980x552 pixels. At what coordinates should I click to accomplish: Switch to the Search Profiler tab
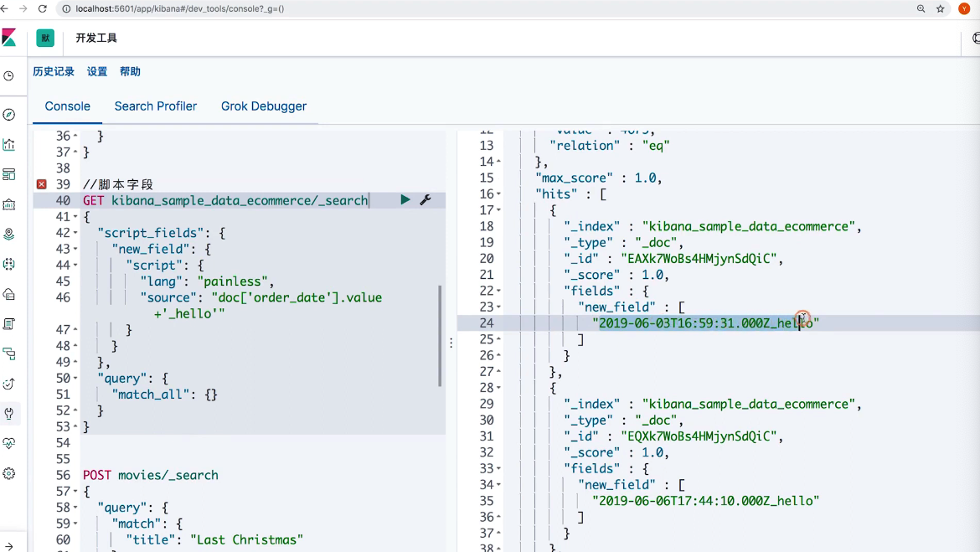[x=156, y=106]
